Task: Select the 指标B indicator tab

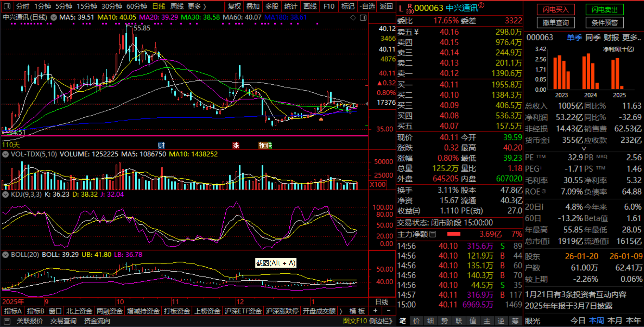Action: [35, 311]
